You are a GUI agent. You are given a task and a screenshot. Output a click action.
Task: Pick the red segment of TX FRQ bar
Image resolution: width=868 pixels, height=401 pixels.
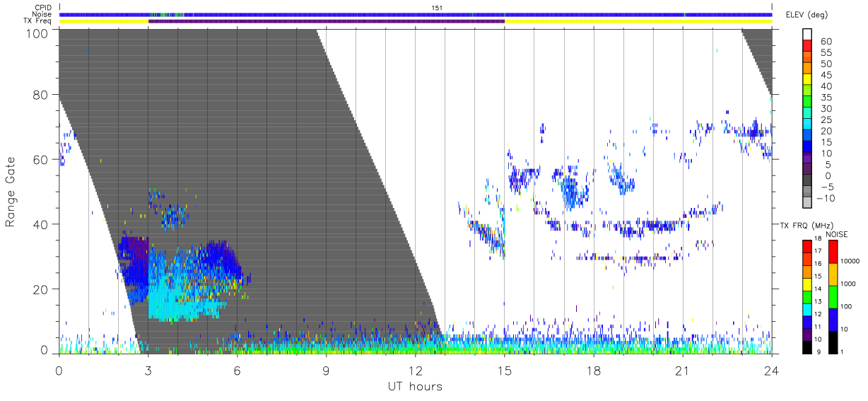[x=808, y=246]
